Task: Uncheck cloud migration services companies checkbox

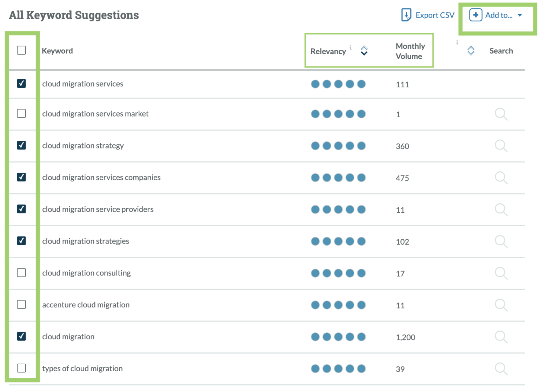Action: coord(21,177)
